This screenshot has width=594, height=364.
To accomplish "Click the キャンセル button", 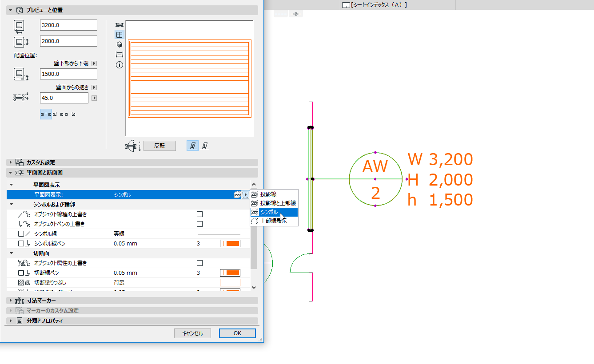I will click(x=192, y=333).
